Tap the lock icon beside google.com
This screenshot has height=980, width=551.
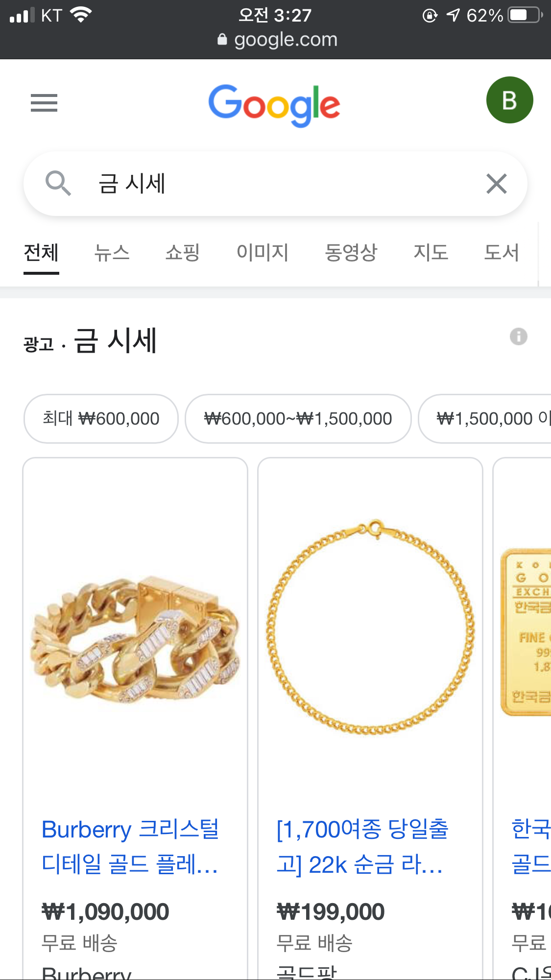(222, 39)
